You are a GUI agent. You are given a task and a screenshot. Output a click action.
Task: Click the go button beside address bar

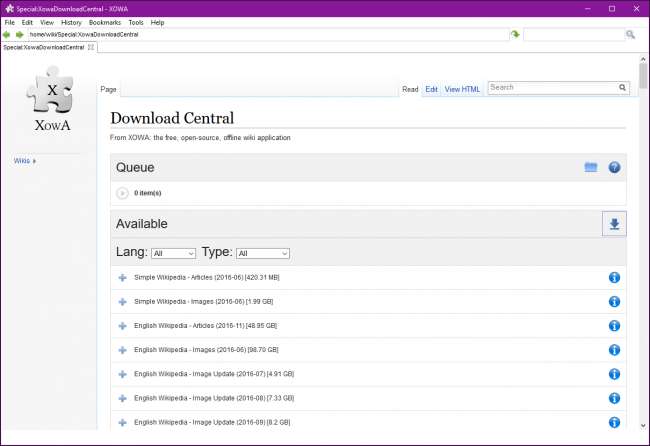[515, 34]
